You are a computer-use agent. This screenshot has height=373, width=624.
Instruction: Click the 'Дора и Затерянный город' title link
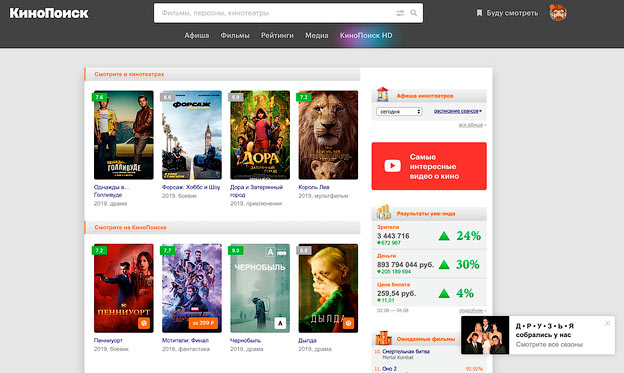pyautogui.click(x=256, y=191)
